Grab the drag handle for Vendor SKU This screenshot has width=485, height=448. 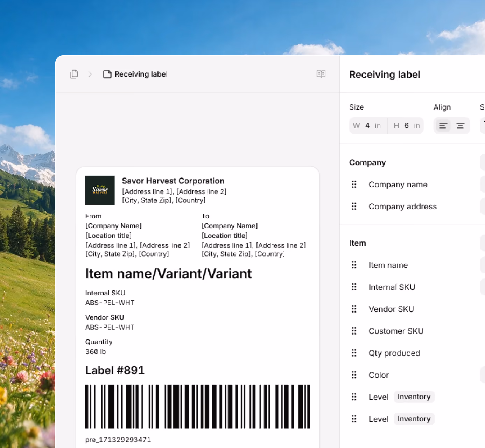[354, 309]
